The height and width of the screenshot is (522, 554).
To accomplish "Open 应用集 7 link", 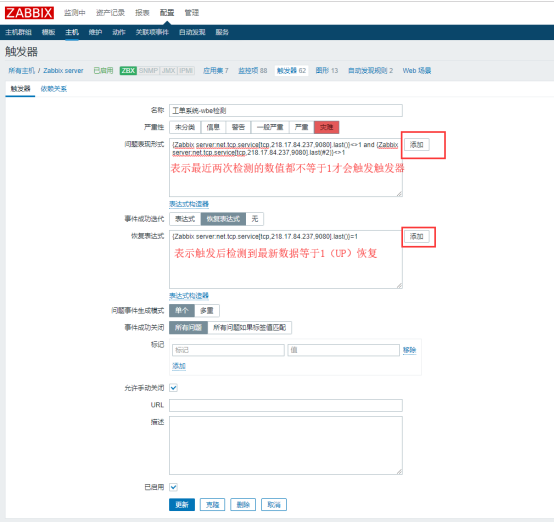I will (x=216, y=71).
